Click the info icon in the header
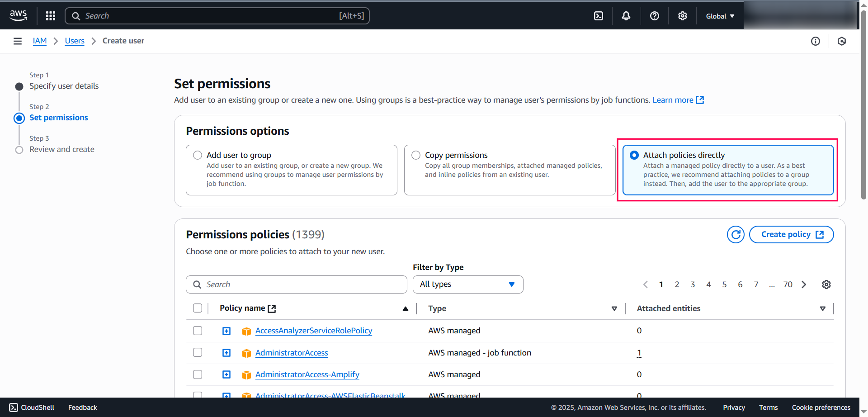The image size is (868, 417). coord(816,41)
